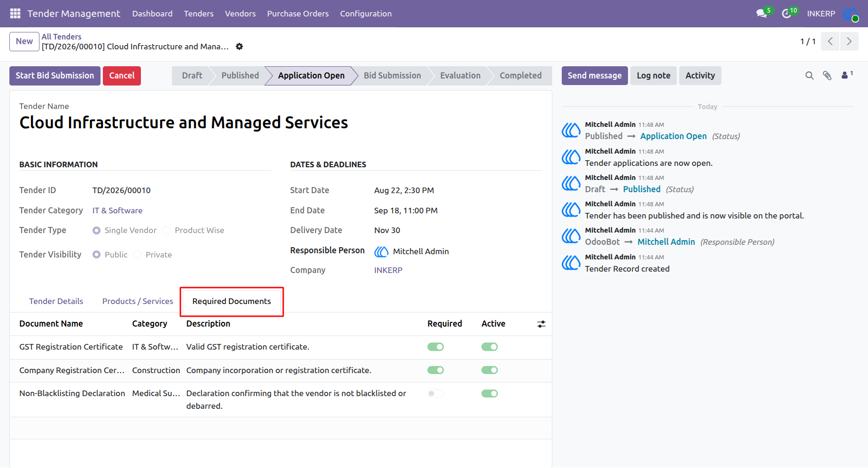Toggle Required for GST Registration Certificate

tap(435, 347)
